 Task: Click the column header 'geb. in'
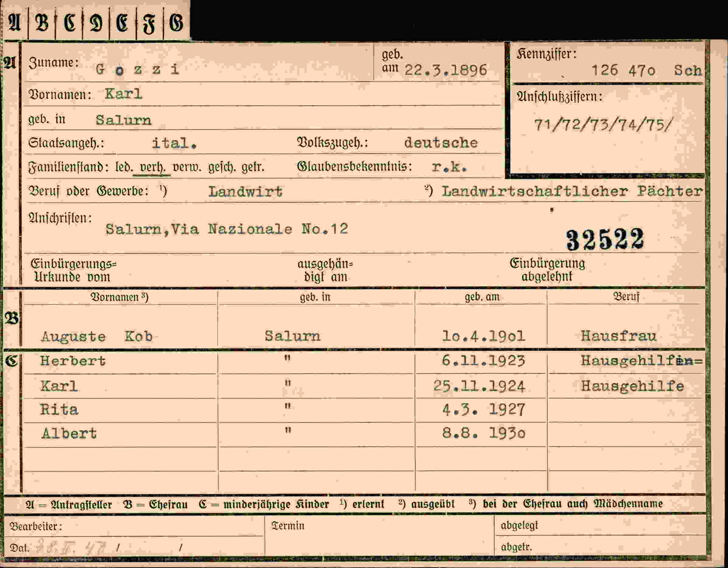[x=315, y=297]
